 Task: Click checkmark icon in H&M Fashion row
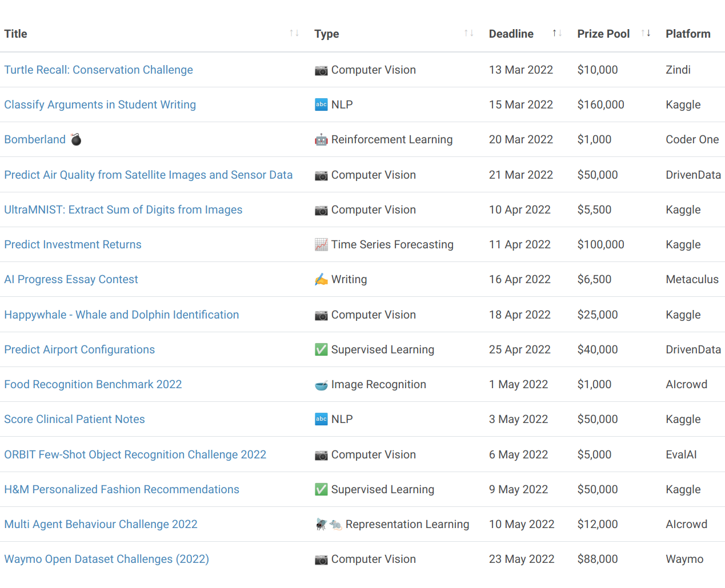[321, 489]
